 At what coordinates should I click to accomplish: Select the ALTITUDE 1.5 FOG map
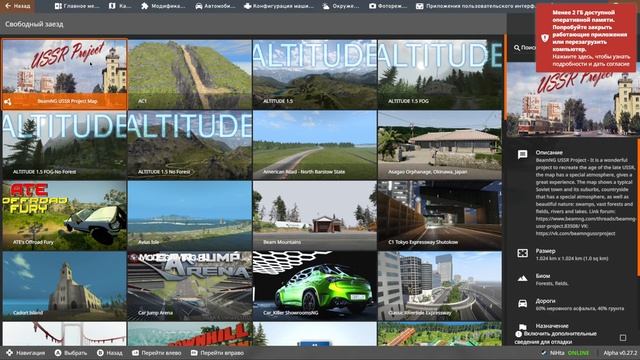click(440, 74)
